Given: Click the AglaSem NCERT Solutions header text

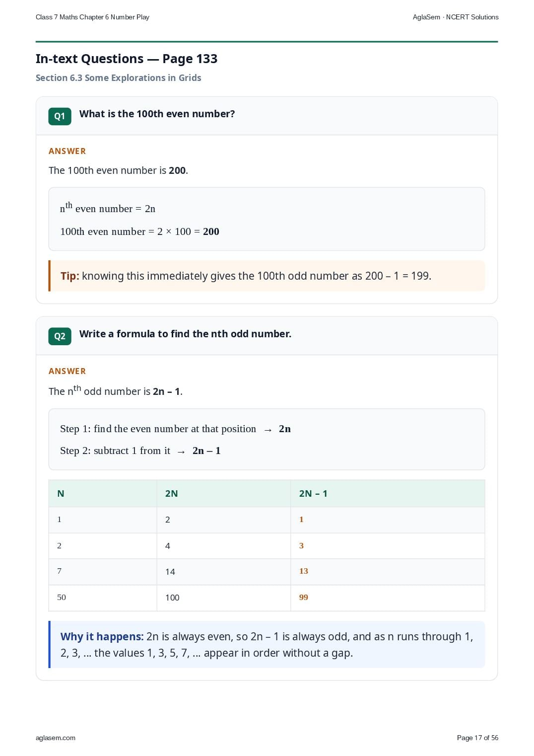Looking at the screenshot, I should pyautogui.click(x=456, y=17).
